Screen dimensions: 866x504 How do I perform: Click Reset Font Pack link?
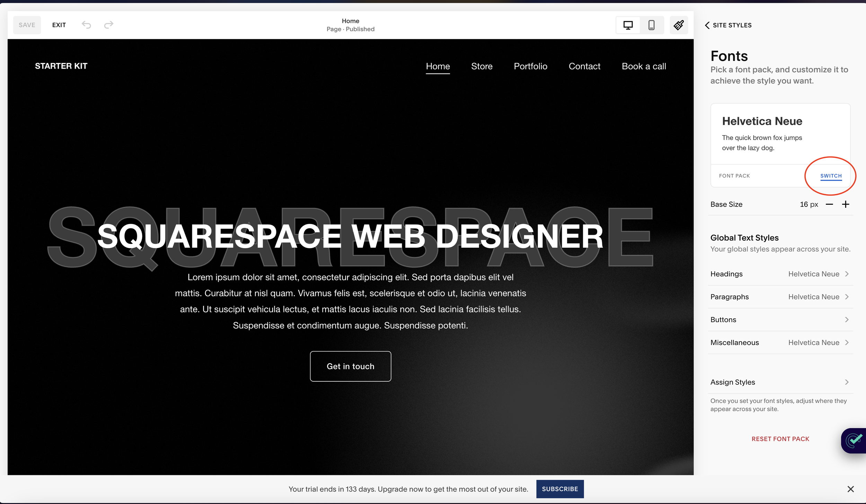[x=780, y=439]
